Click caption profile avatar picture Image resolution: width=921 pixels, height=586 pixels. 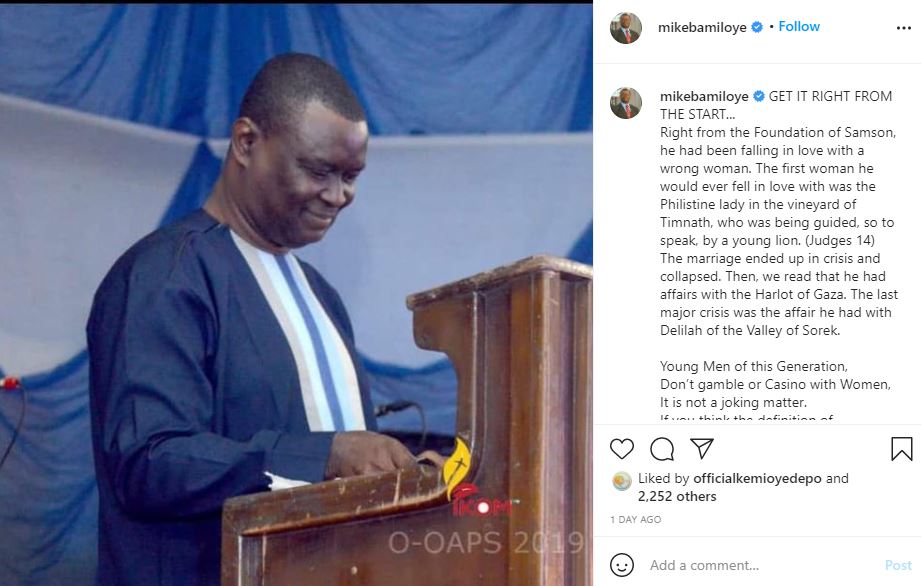click(626, 103)
